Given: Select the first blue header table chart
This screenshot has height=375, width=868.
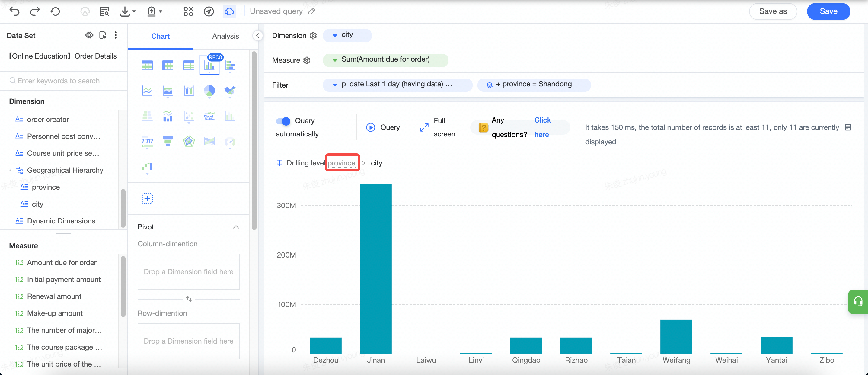Looking at the screenshot, I should tap(147, 65).
